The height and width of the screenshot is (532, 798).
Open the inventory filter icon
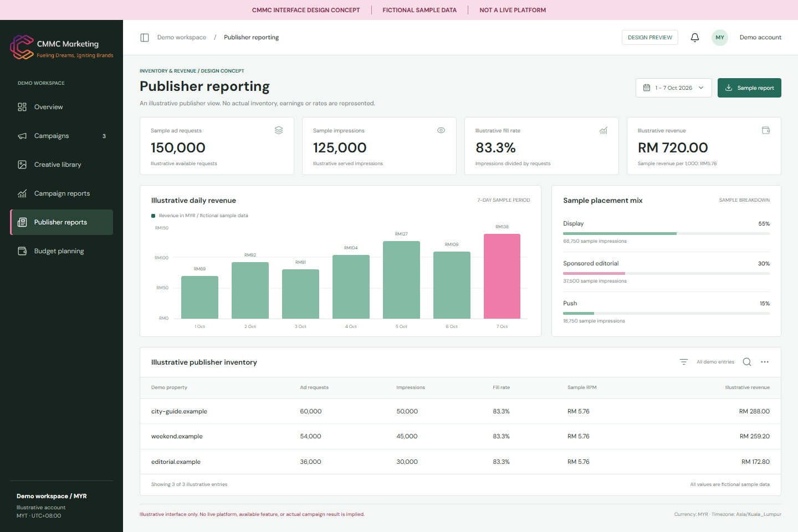coord(684,362)
